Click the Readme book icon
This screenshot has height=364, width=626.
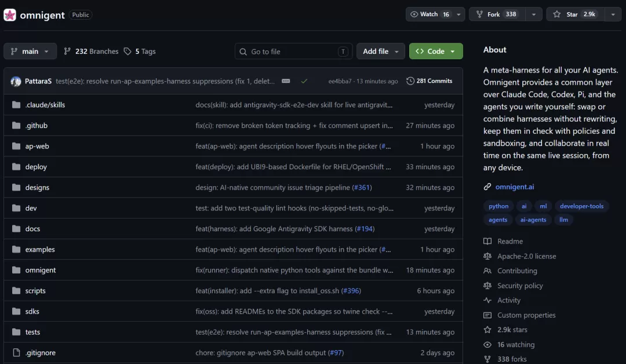pyautogui.click(x=487, y=241)
